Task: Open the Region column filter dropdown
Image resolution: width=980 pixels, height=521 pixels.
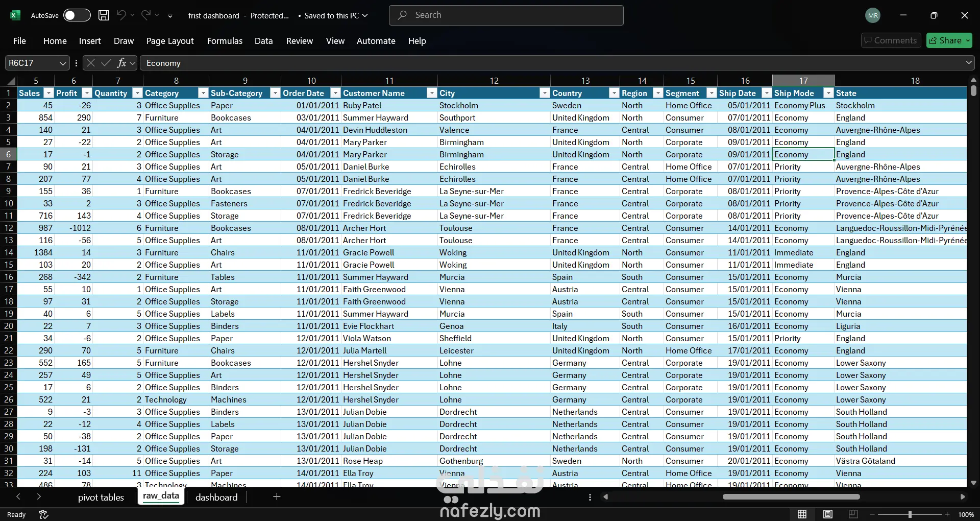Action: [658, 93]
